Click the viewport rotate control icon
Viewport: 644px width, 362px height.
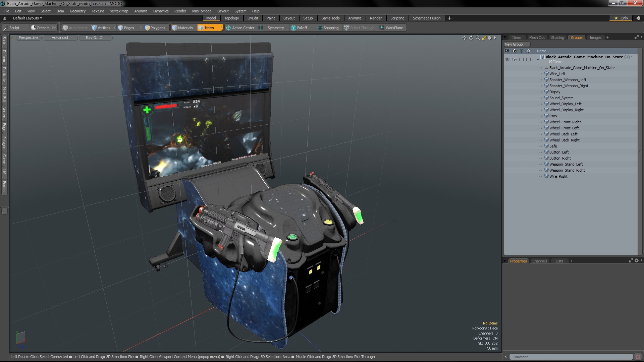point(471,38)
